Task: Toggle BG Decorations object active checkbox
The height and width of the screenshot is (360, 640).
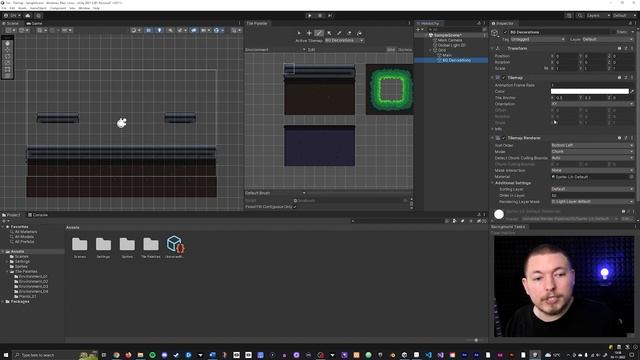Action: tap(506, 32)
